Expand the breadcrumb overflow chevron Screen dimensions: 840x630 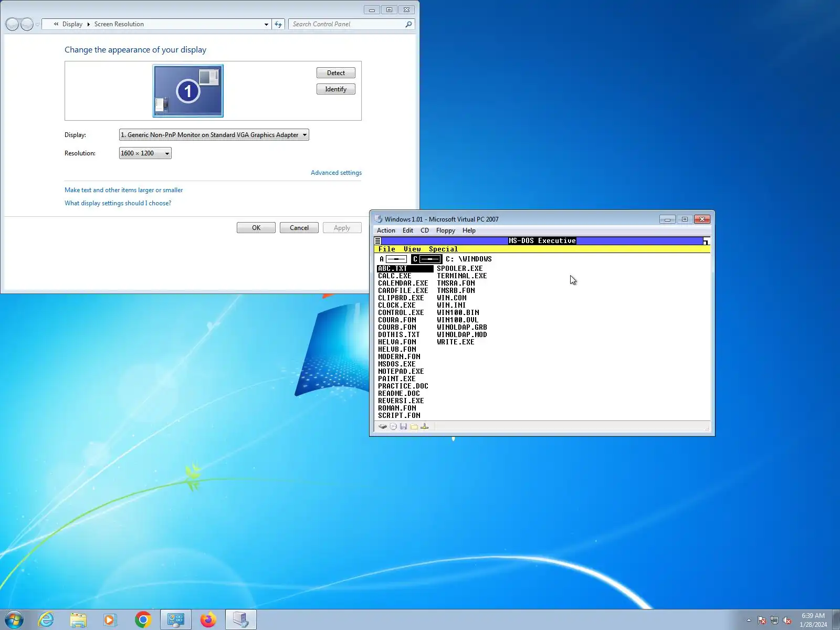pyautogui.click(x=56, y=24)
